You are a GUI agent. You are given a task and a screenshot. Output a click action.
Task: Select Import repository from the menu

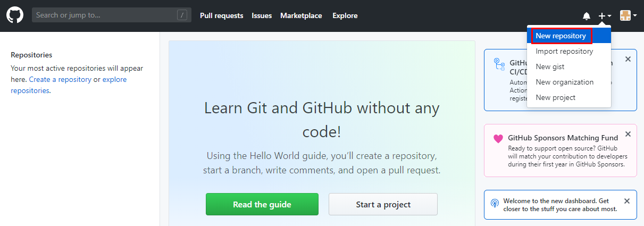(569, 52)
